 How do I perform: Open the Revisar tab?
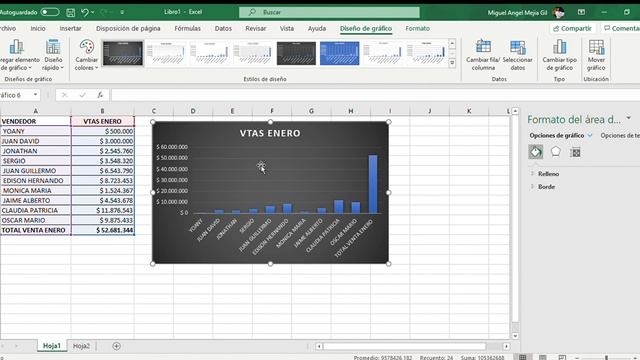256,29
